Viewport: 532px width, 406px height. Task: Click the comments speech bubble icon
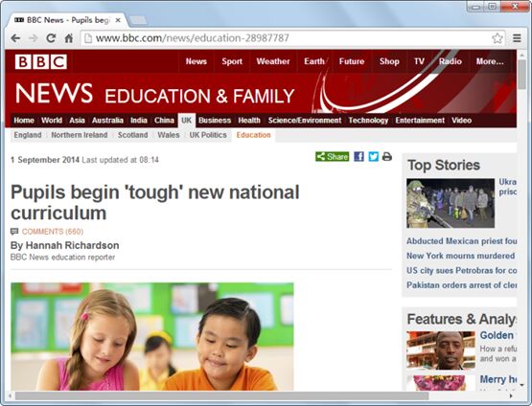[14, 232]
